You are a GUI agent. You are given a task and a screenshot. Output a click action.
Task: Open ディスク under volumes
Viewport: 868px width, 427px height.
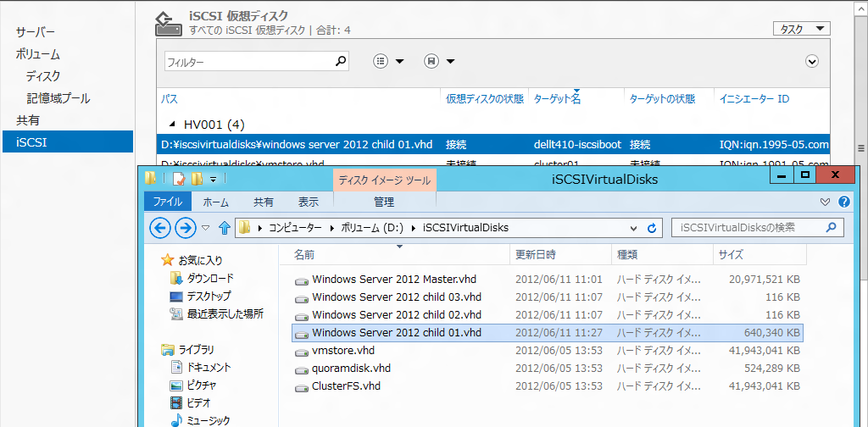point(43,76)
